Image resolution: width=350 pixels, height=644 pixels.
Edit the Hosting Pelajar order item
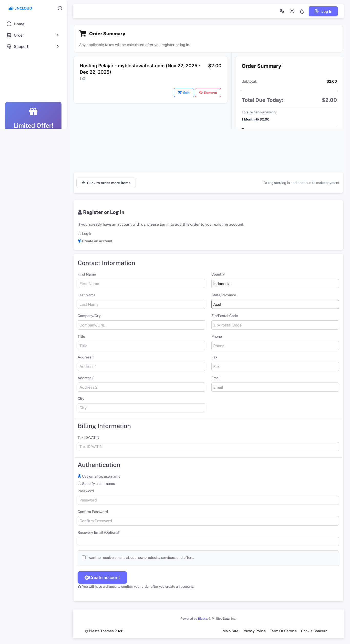tap(184, 93)
